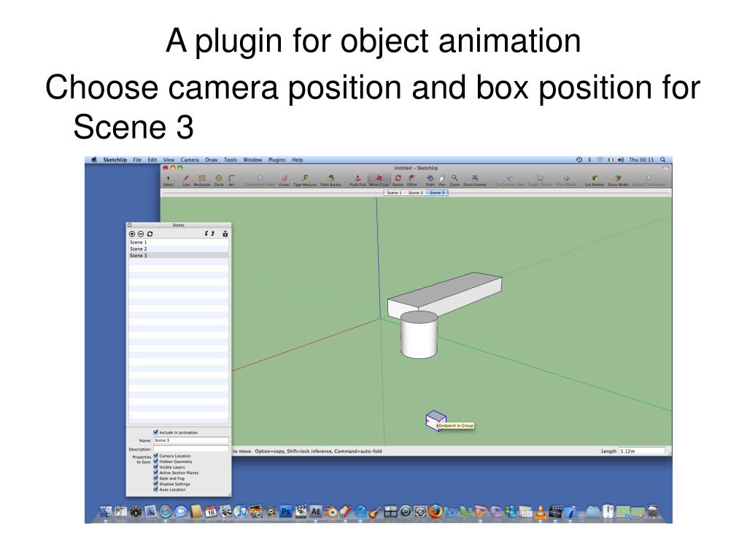
Task: Update scene with the refresh icon
Action: 150,234
